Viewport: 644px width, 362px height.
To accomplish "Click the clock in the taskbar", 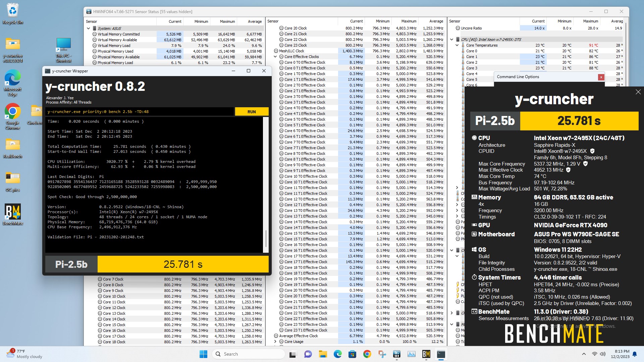I will click(x=620, y=354).
